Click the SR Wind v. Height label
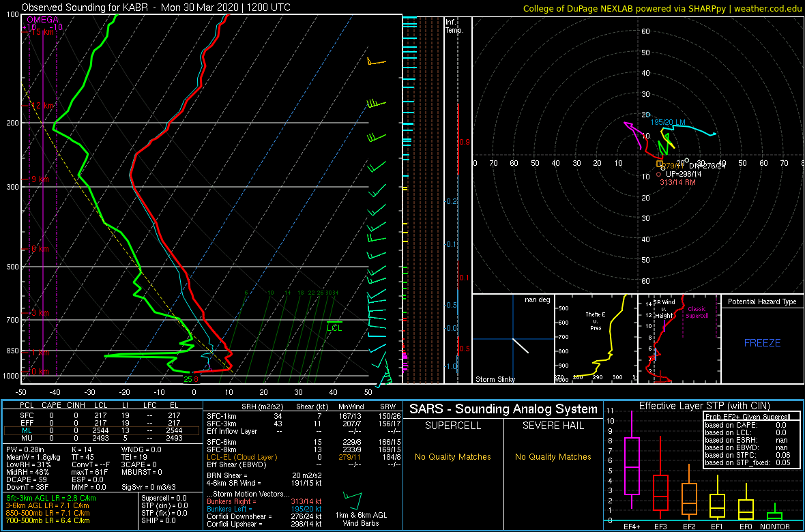 click(x=663, y=308)
